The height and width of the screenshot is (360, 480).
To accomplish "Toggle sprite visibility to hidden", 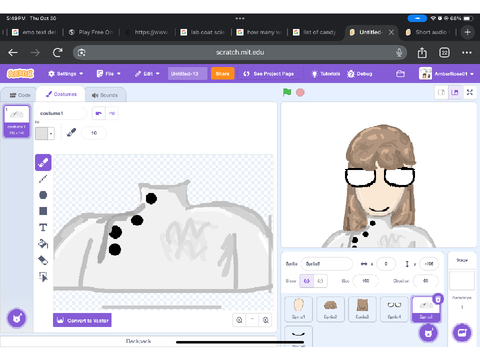I will click(x=320, y=281).
